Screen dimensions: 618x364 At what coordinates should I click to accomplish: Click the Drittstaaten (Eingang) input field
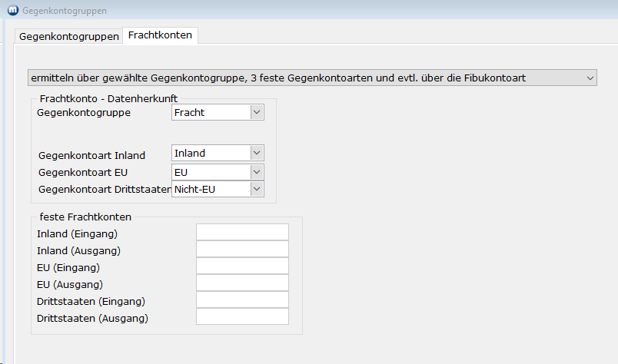coord(242,300)
